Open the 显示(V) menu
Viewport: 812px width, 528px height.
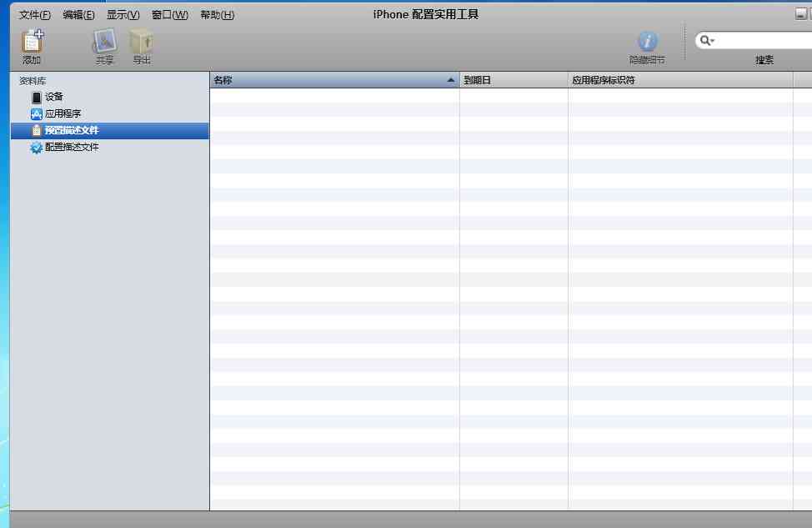(x=123, y=15)
